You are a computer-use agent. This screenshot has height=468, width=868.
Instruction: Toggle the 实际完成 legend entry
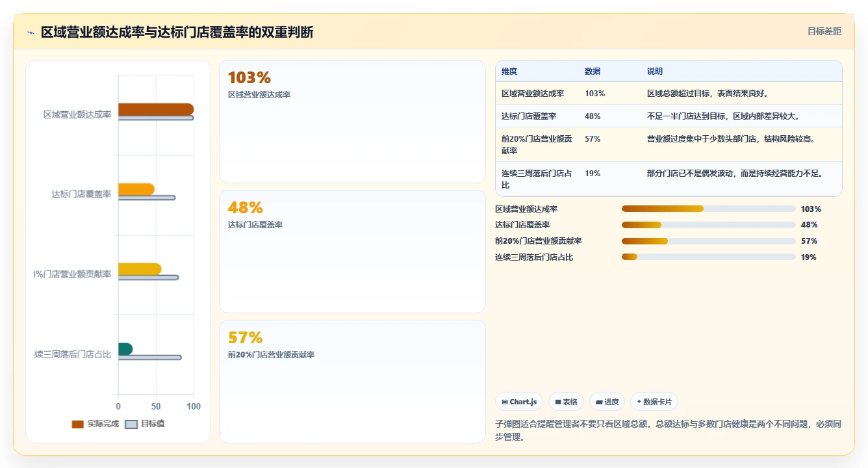(x=96, y=424)
